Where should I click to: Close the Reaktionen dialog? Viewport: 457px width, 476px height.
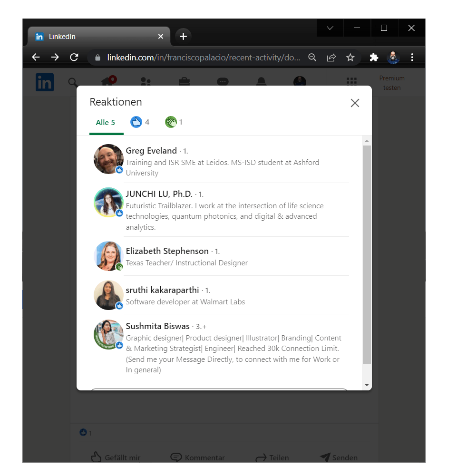pos(355,103)
